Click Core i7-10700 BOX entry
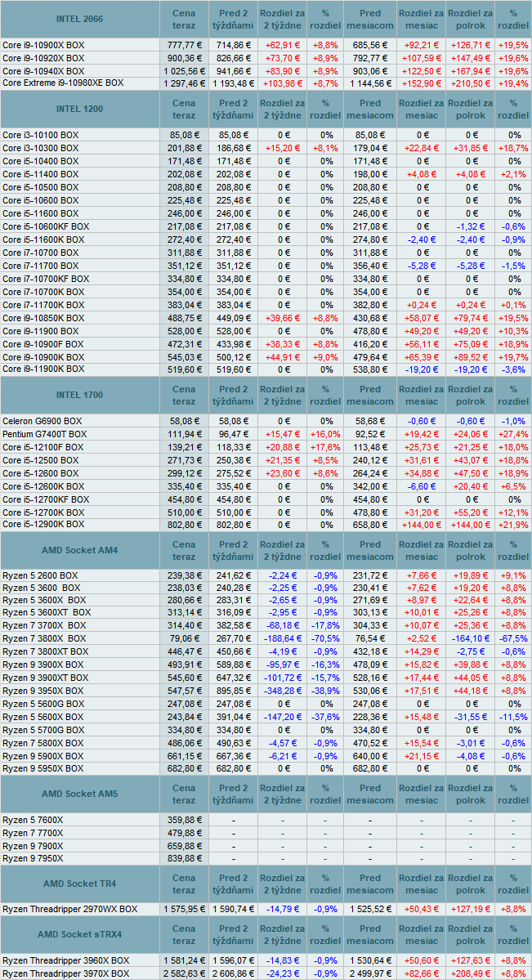This screenshot has width=532, height=980. pyautogui.click(x=41, y=253)
